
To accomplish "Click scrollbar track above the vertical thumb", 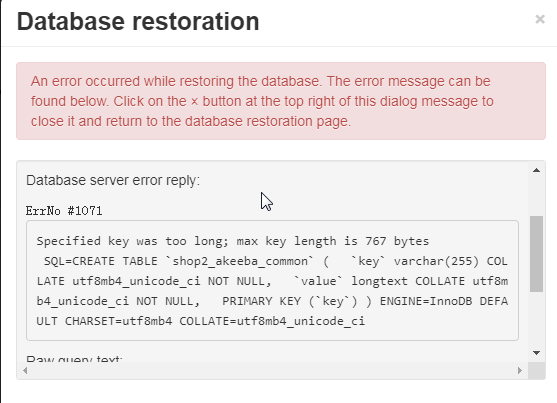I will point(536,197).
